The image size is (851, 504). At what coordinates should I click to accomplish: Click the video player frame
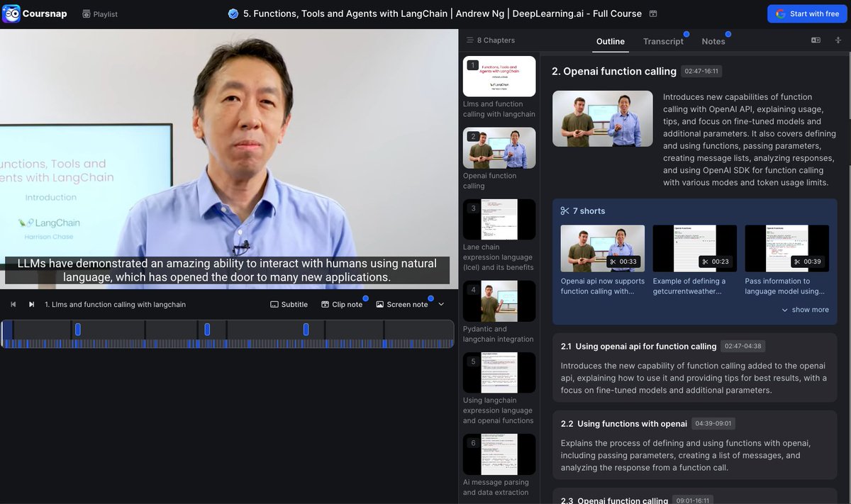228,159
